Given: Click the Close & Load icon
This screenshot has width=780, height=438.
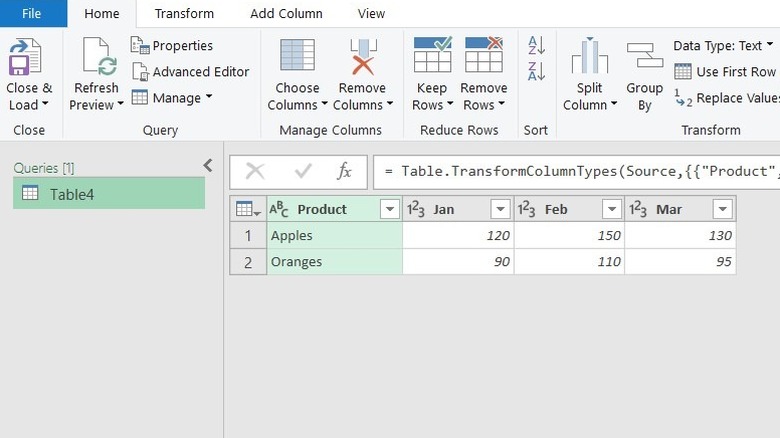Looking at the screenshot, I should pyautogui.click(x=25, y=56).
